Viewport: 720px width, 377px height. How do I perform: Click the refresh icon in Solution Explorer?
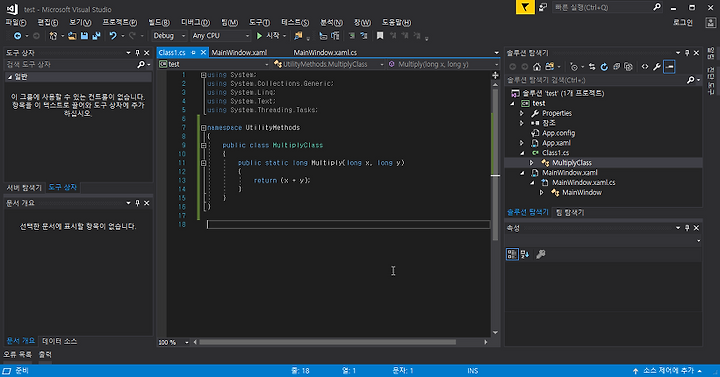point(604,67)
